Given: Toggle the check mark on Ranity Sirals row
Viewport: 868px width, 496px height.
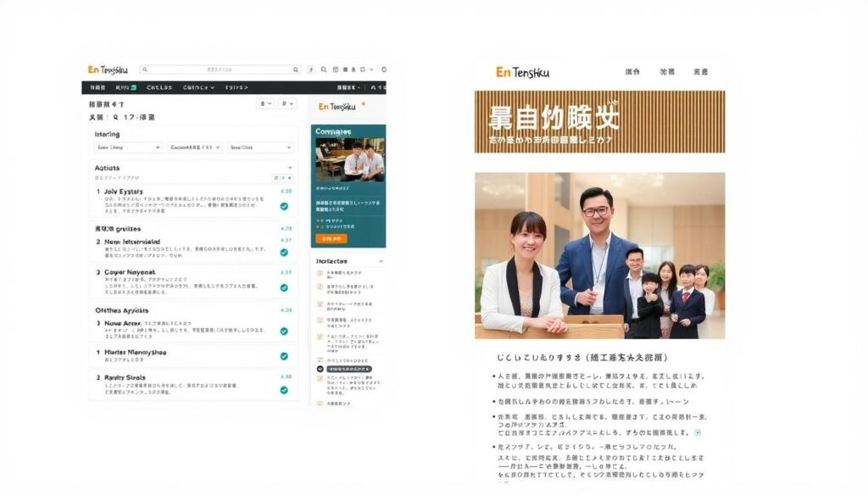Looking at the screenshot, I should click(x=284, y=390).
